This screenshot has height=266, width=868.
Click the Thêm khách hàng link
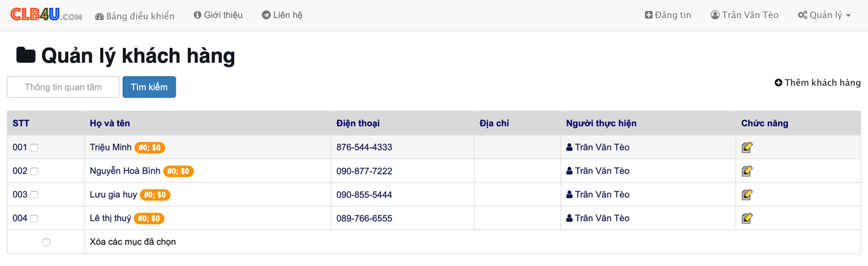(818, 83)
